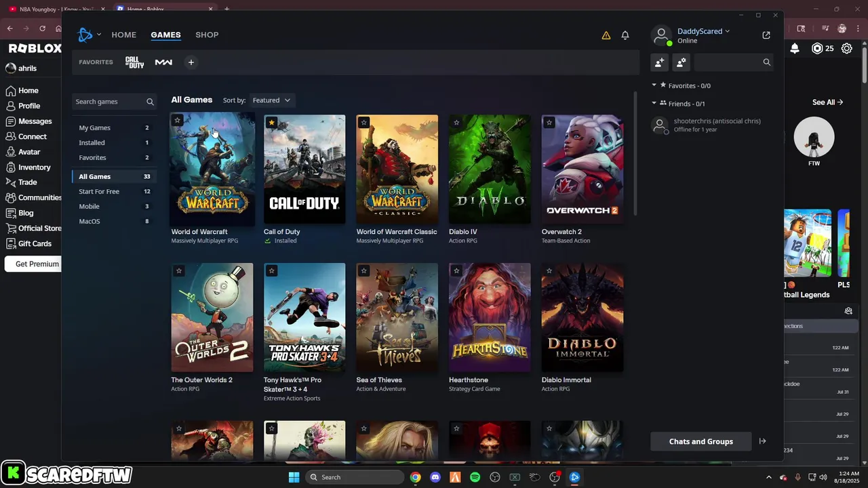The width and height of the screenshot is (868, 488).
Task: Toggle favorite star on Overwatch 2
Action: pyautogui.click(x=549, y=123)
